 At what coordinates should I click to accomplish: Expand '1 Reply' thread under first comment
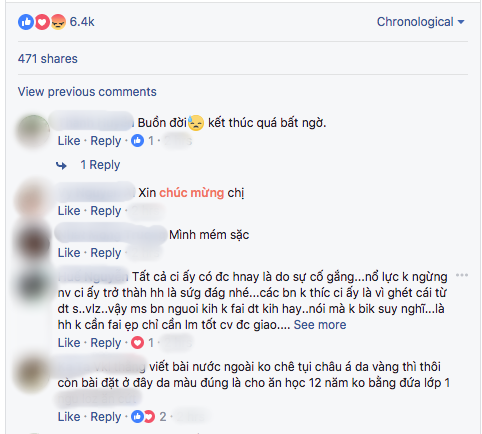coord(100,165)
